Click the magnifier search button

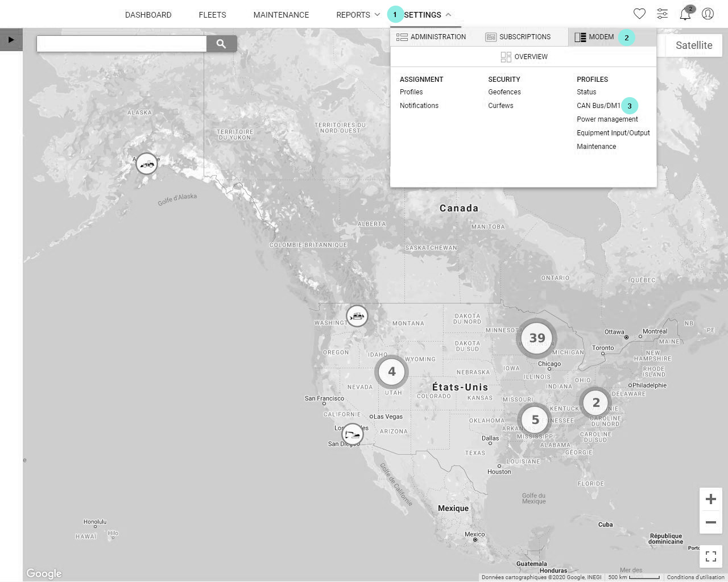pos(221,44)
